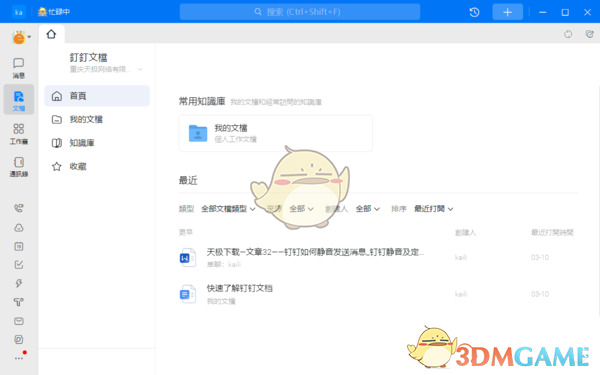Click the home tab icon

(51, 34)
